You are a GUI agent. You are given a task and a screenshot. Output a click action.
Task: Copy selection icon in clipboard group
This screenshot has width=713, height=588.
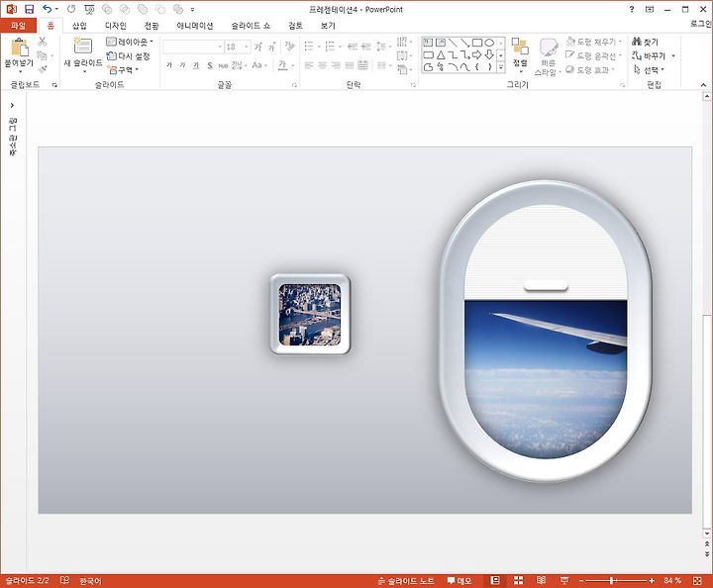tap(42, 55)
